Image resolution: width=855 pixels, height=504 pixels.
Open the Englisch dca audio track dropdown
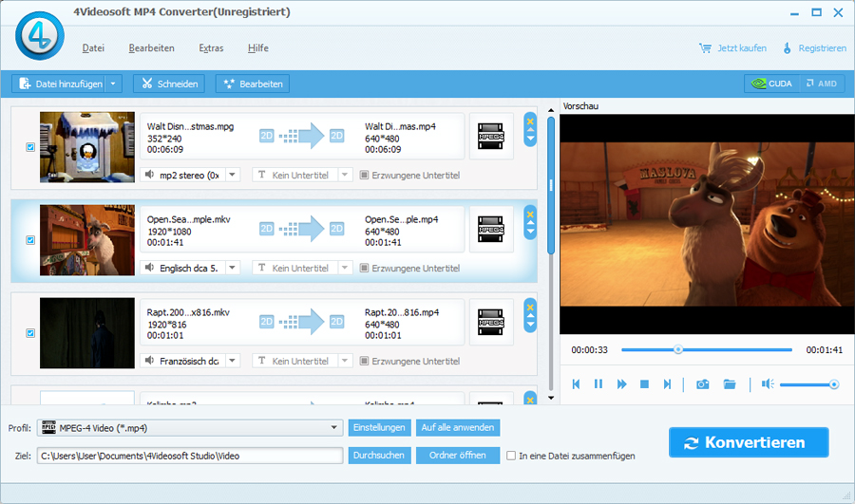[x=233, y=268]
